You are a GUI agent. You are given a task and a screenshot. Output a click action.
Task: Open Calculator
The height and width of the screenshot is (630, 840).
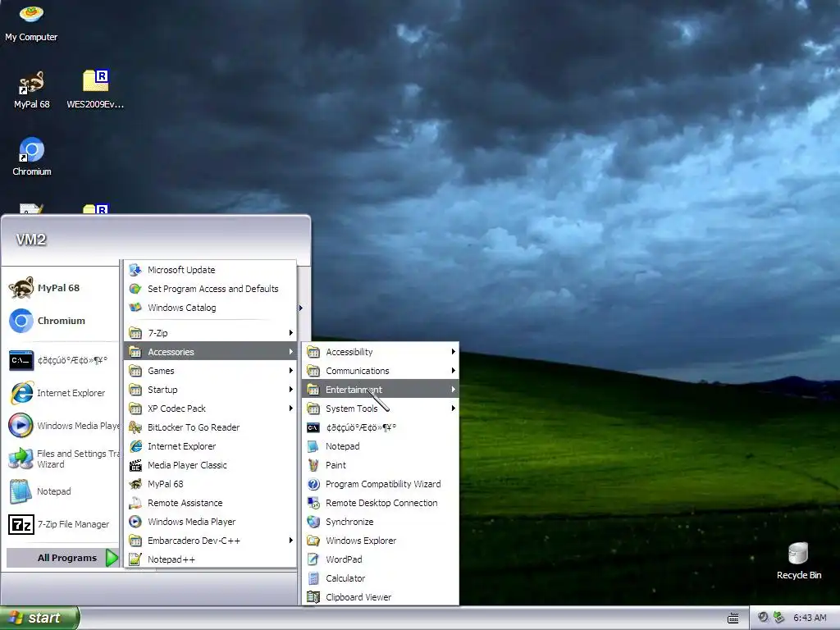click(381, 578)
